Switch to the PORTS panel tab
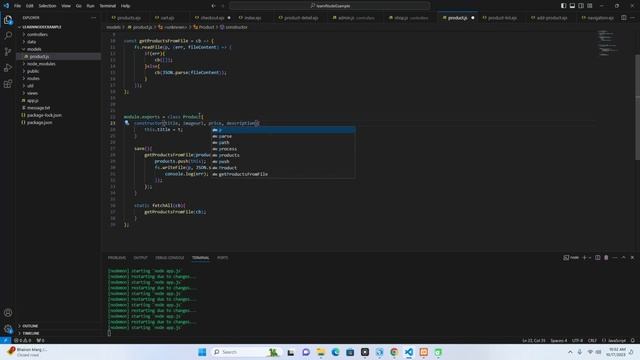This screenshot has width=640, height=360. point(222,258)
